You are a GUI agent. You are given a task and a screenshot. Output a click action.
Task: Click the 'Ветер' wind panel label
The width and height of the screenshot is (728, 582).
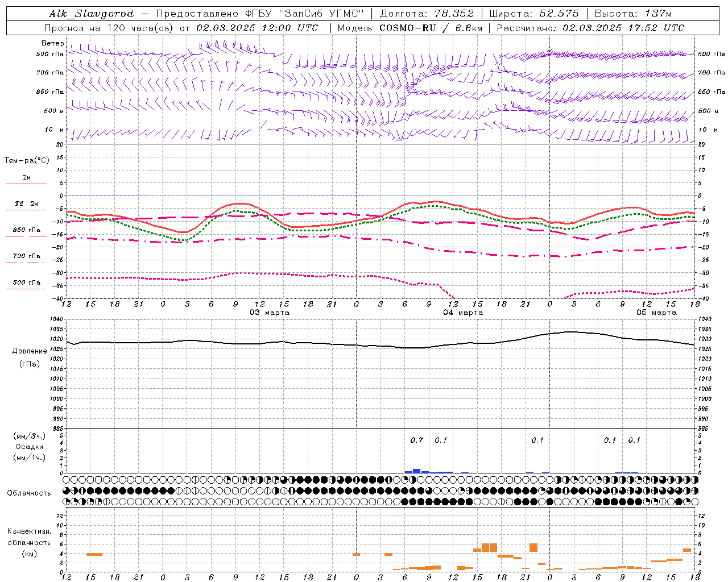coord(53,43)
